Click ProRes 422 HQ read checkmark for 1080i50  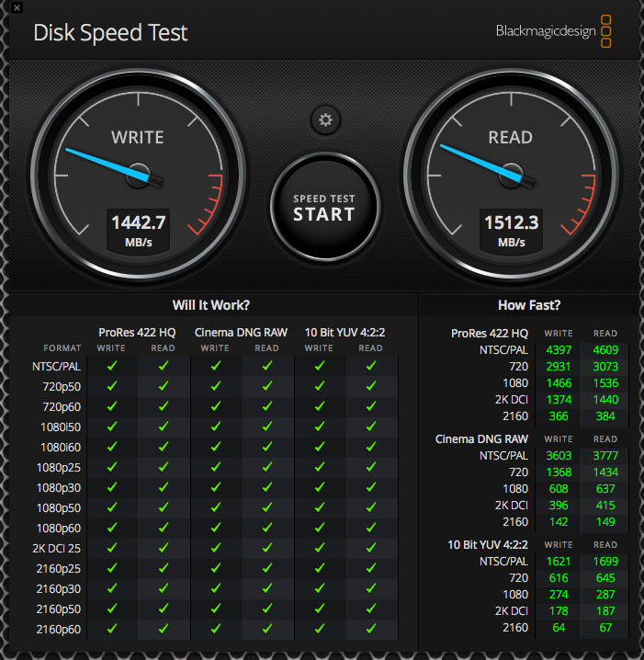click(164, 427)
